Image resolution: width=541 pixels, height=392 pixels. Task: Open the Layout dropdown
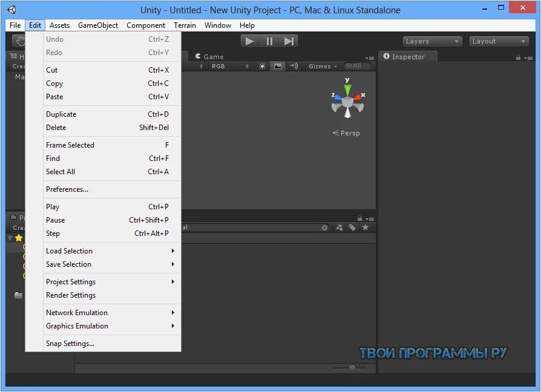pos(499,41)
